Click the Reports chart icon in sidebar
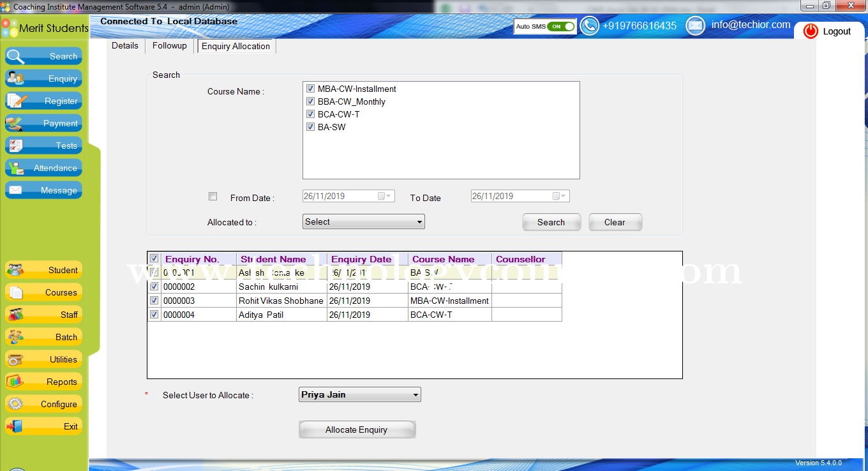 point(15,382)
